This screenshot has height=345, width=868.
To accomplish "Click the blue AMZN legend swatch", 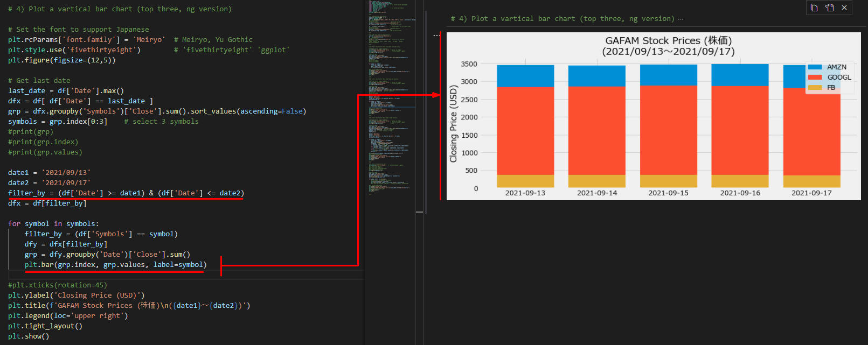I will (815, 67).
